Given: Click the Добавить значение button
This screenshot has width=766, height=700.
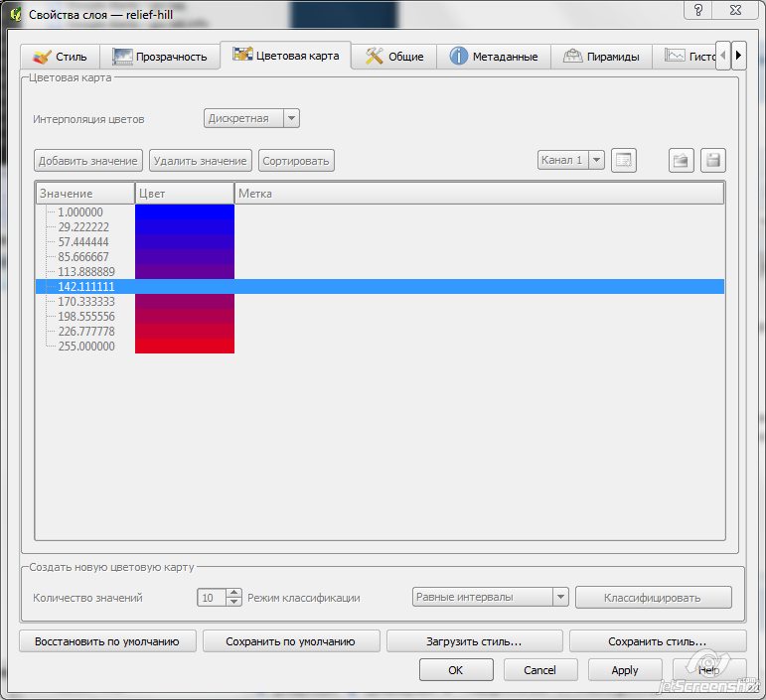Looking at the screenshot, I should point(88,161).
